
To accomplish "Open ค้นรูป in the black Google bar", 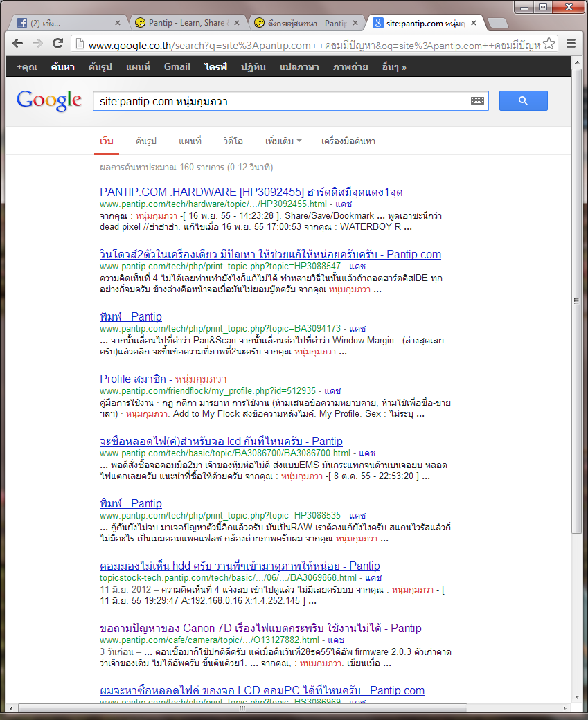I will pyautogui.click(x=100, y=67).
